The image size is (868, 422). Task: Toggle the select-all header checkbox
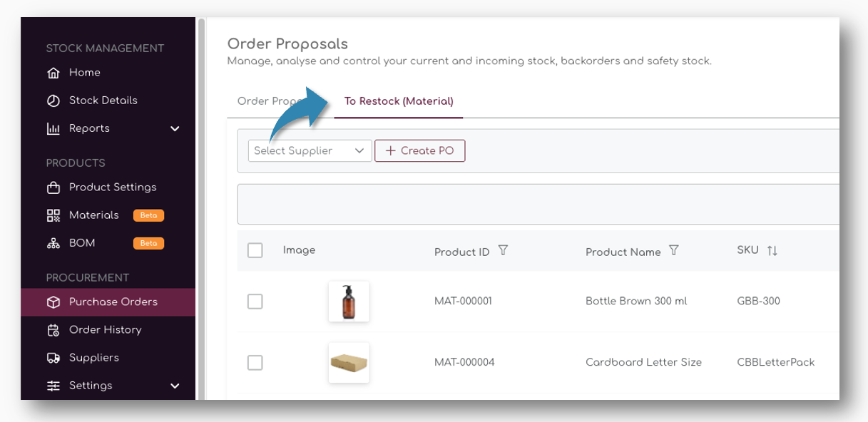tap(255, 250)
